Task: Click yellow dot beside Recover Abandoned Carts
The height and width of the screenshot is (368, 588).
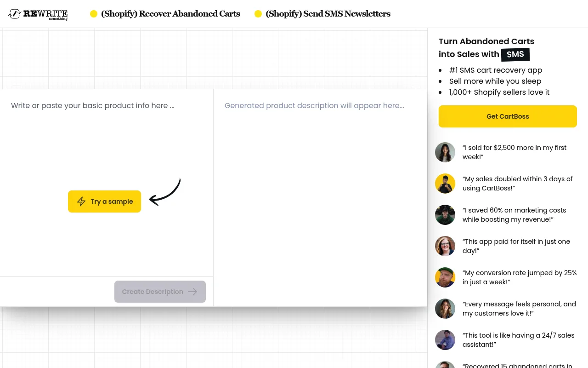Action: click(x=94, y=14)
